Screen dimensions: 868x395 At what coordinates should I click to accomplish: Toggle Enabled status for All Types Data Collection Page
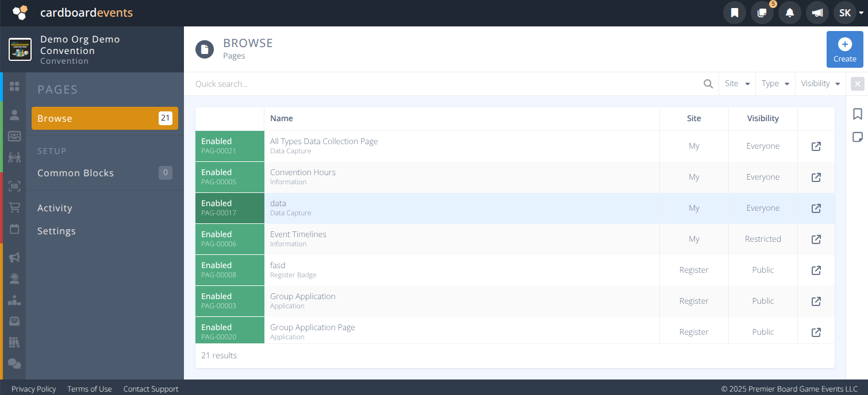tap(229, 146)
